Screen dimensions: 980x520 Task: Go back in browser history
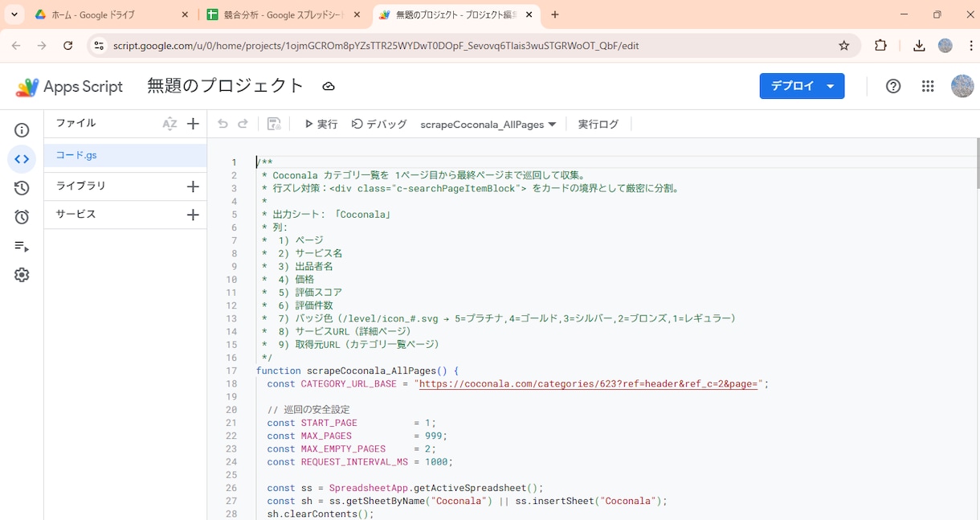point(16,46)
